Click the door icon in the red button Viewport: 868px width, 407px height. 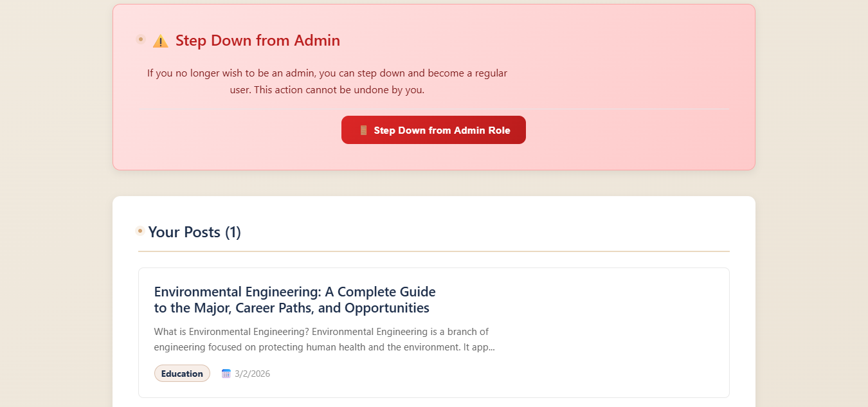tap(363, 131)
